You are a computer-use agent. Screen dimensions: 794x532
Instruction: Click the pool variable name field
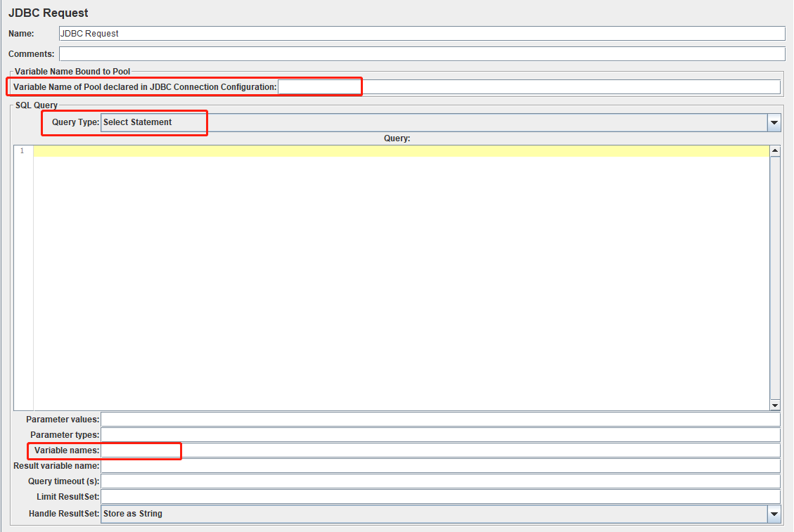[x=529, y=87]
